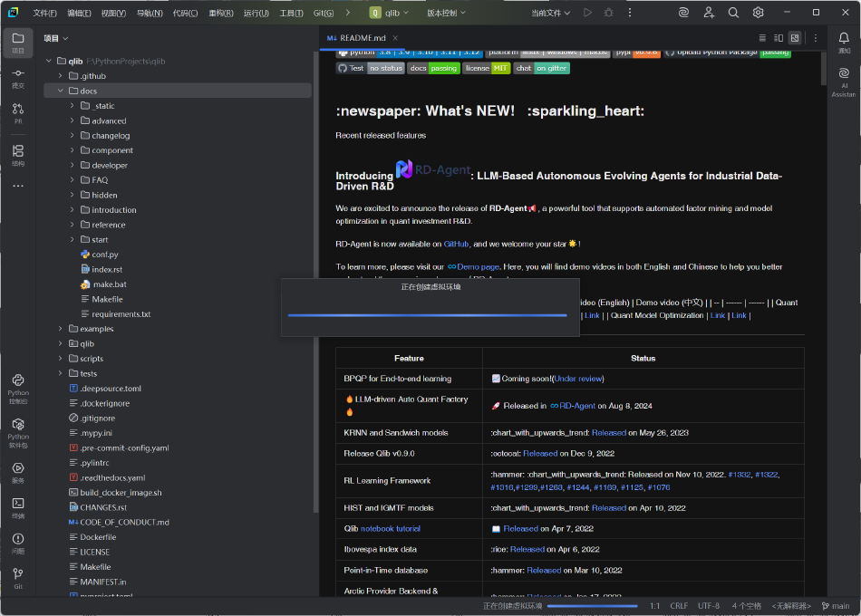Collapse the docs folder
861x616 pixels.
[61, 91]
